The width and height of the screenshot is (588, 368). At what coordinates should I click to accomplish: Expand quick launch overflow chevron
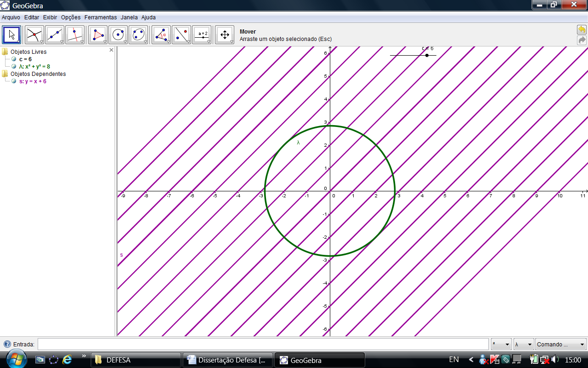(84, 356)
